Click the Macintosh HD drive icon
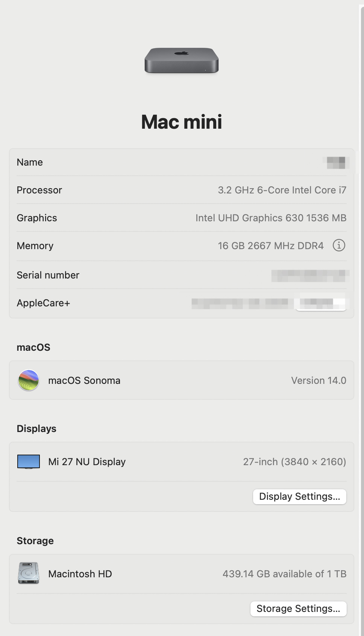This screenshot has width=364, height=636. 29,573
